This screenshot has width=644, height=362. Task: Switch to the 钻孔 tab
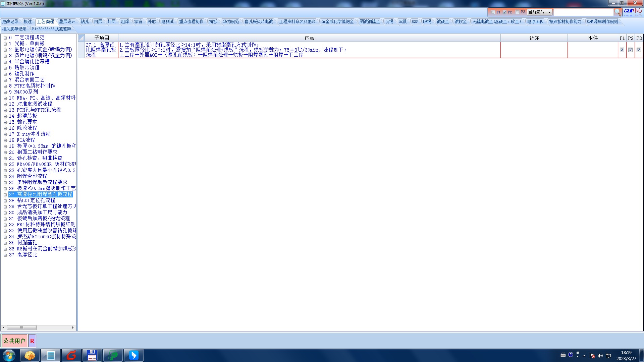(85, 21)
